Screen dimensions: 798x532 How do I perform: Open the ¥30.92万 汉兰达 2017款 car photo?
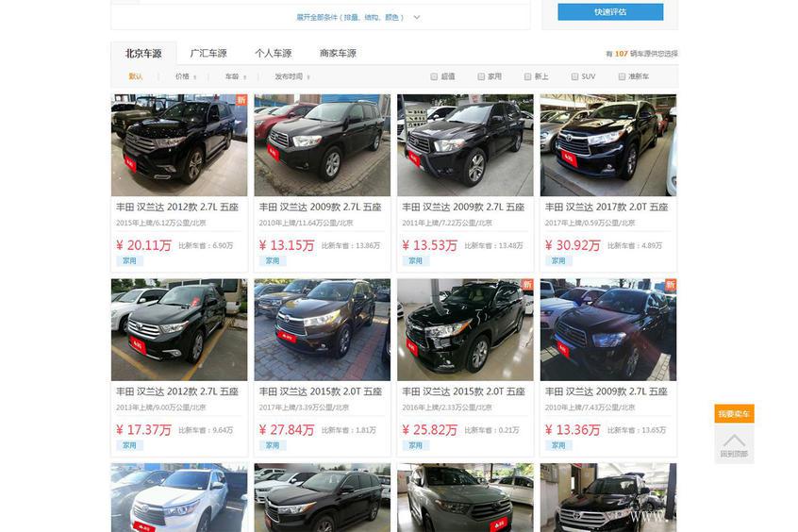coord(608,145)
